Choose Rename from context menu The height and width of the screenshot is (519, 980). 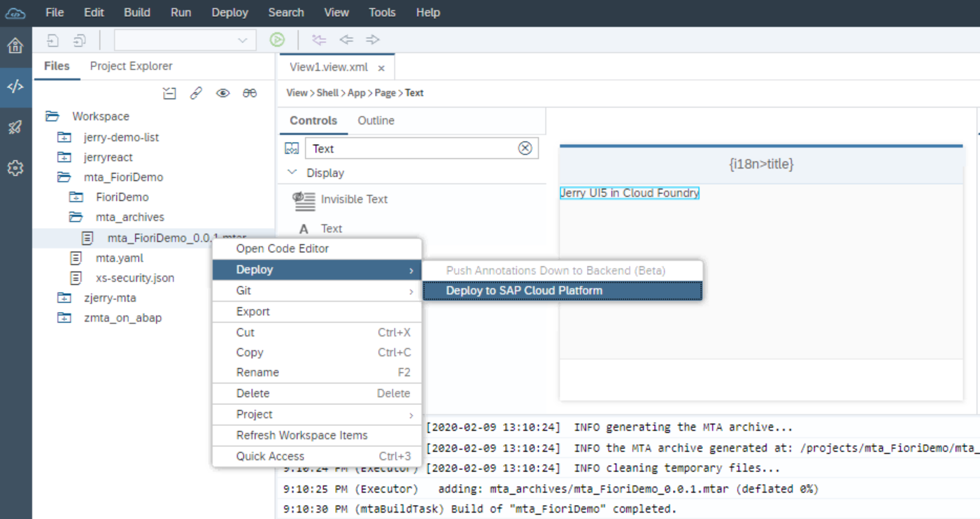tap(317, 373)
